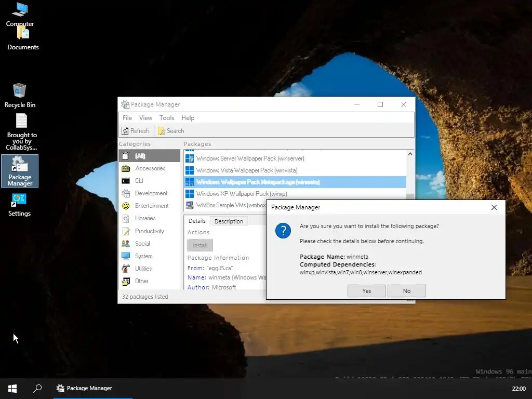The height and width of the screenshot is (399, 532).
Task: Click the WMBox Sample VMs computer icon
Action: point(190,205)
